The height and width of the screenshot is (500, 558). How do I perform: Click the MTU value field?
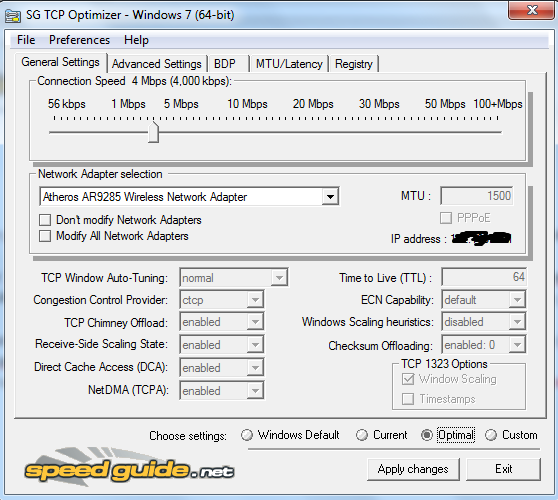tap(477, 196)
